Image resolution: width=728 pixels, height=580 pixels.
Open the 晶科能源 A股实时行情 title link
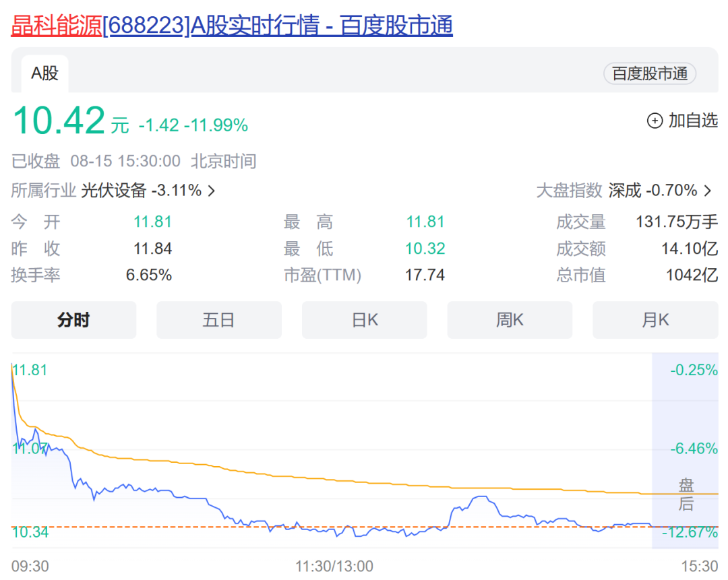[x=232, y=26]
